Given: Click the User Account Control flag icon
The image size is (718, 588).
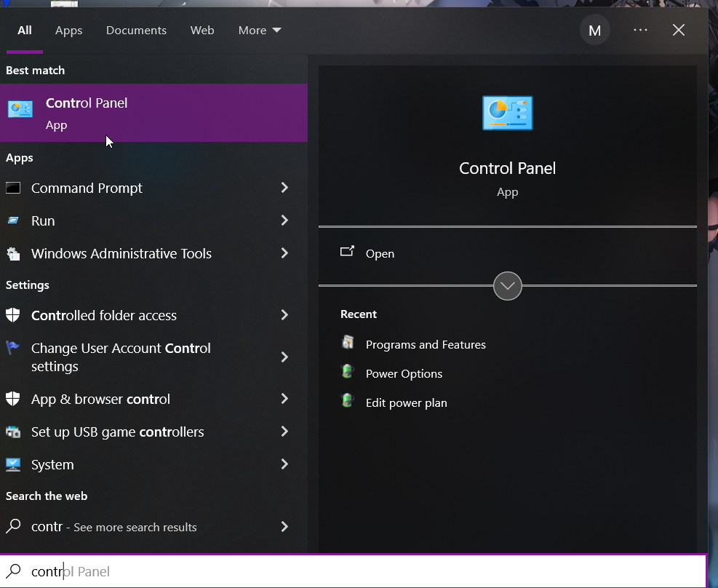Looking at the screenshot, I should point(13,348).
